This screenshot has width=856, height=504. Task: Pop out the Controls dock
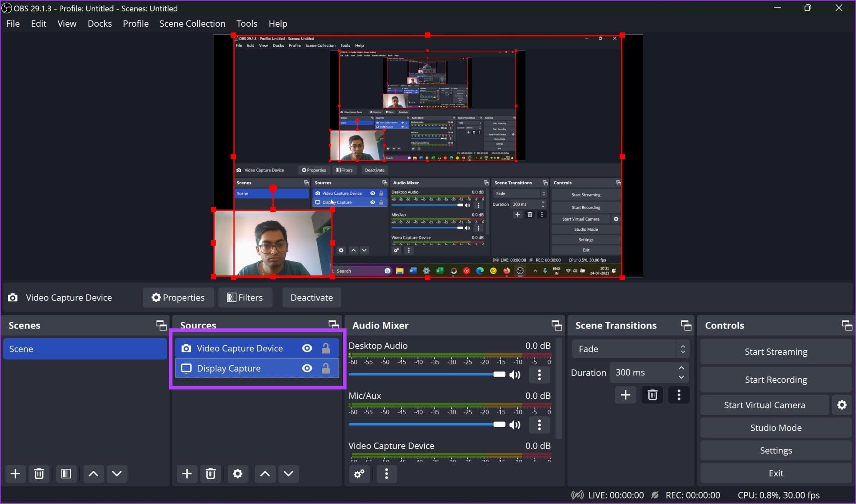[x=847, y=325]
